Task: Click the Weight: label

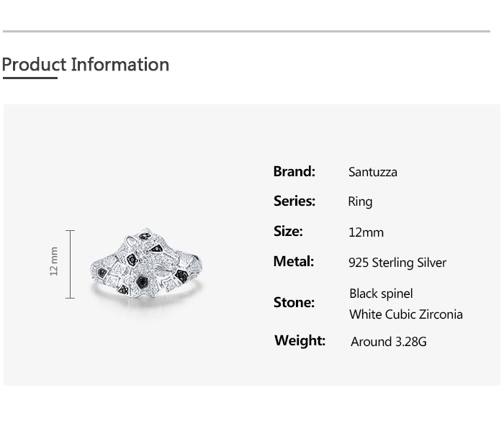Action: click(x=300, y=340)
